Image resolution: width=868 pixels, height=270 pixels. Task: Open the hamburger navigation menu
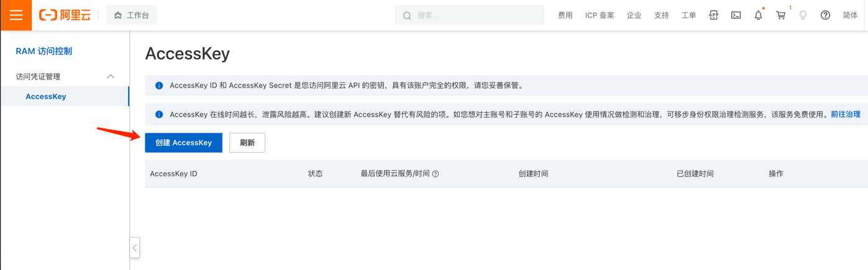(x=16, y=15)
